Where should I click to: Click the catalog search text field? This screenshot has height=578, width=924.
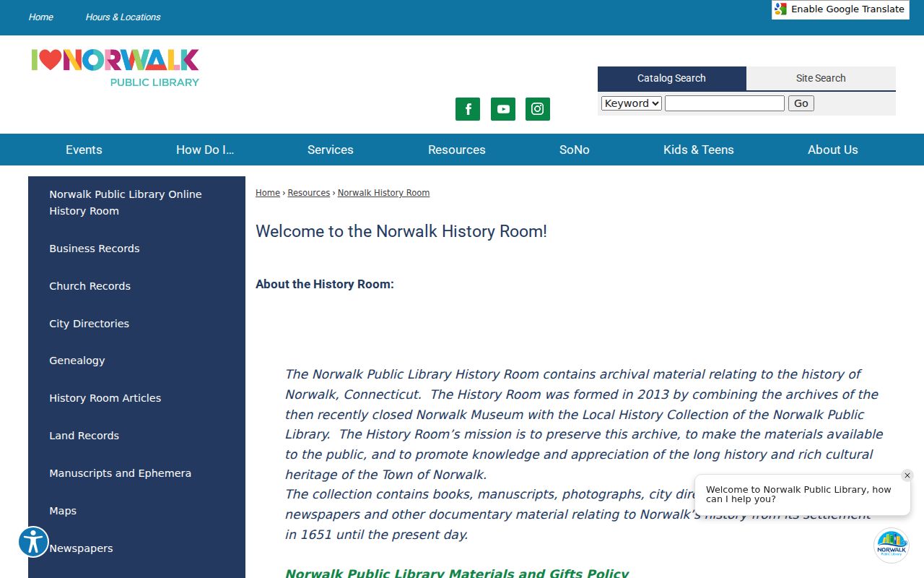(725, 103)
